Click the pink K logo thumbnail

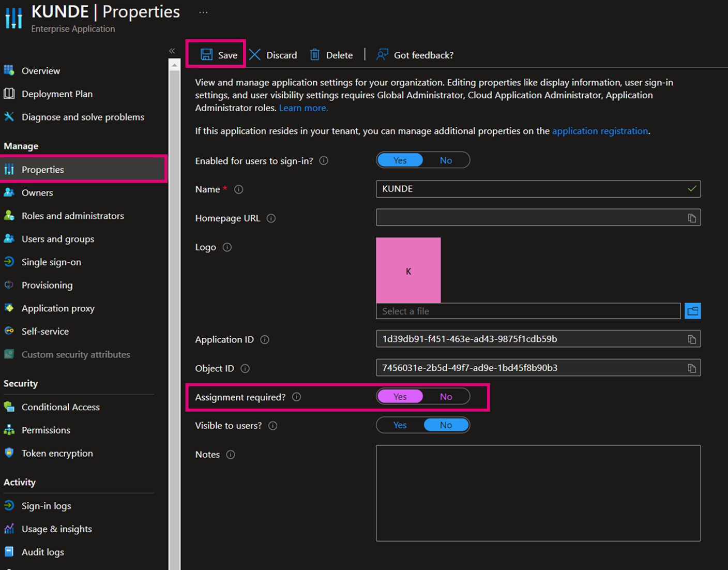coord(408,270)
